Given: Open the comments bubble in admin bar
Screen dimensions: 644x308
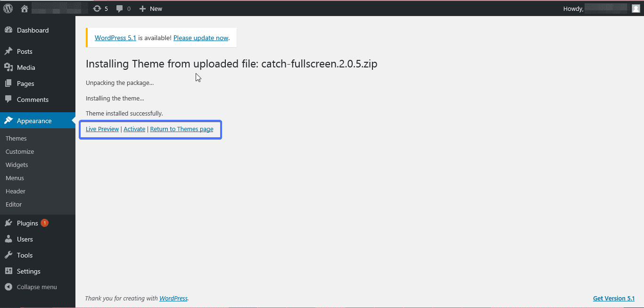Looking at the screenshot, I should (124, 8).
